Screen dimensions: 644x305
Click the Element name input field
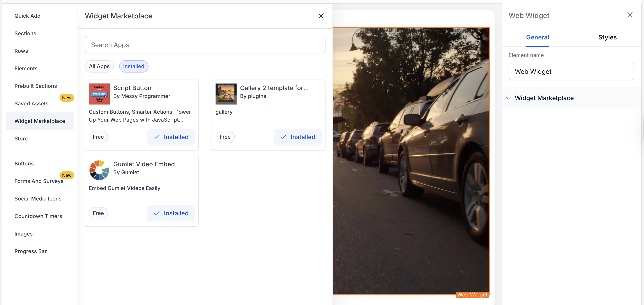point(571,71)
